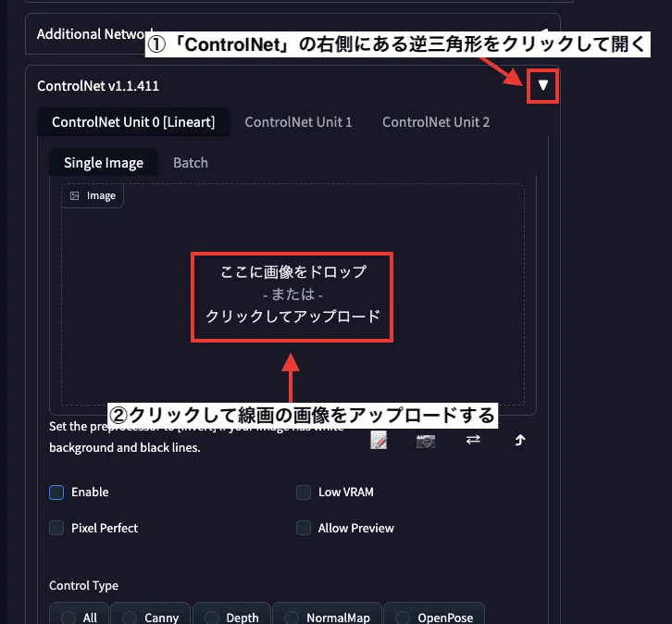Click the 'background and black lines.' text
Viewport: 672px width, 624px height.
point(125,447)
